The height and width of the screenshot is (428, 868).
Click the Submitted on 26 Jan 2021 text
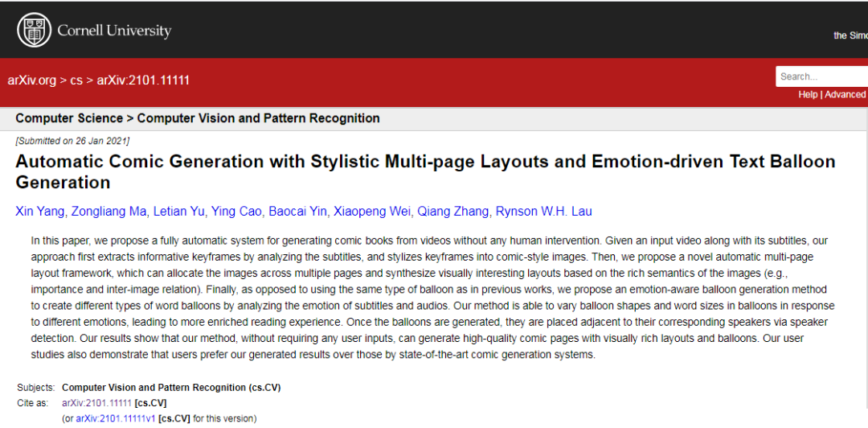[72, 141]
